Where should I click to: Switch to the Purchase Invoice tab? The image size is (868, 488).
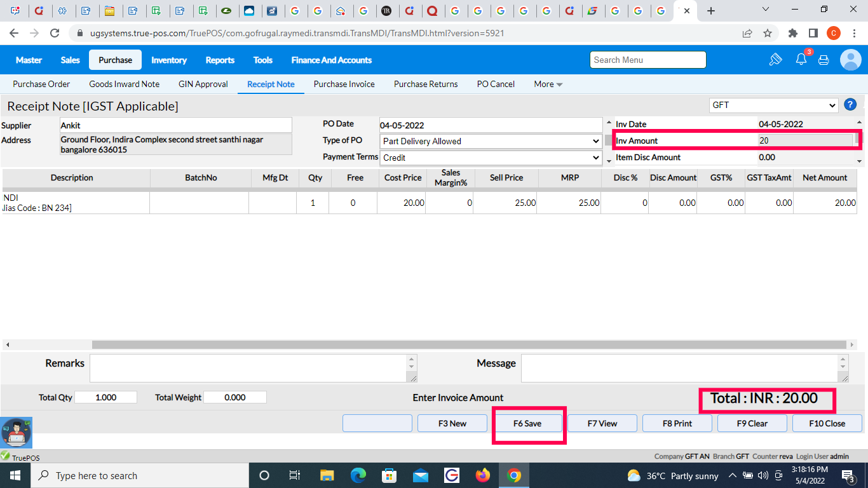pos(344,84)
